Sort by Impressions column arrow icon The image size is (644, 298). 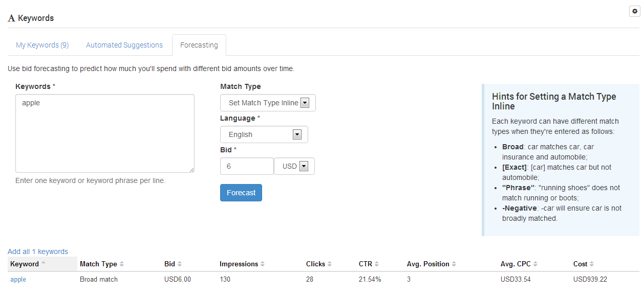(x=263, y=264)
